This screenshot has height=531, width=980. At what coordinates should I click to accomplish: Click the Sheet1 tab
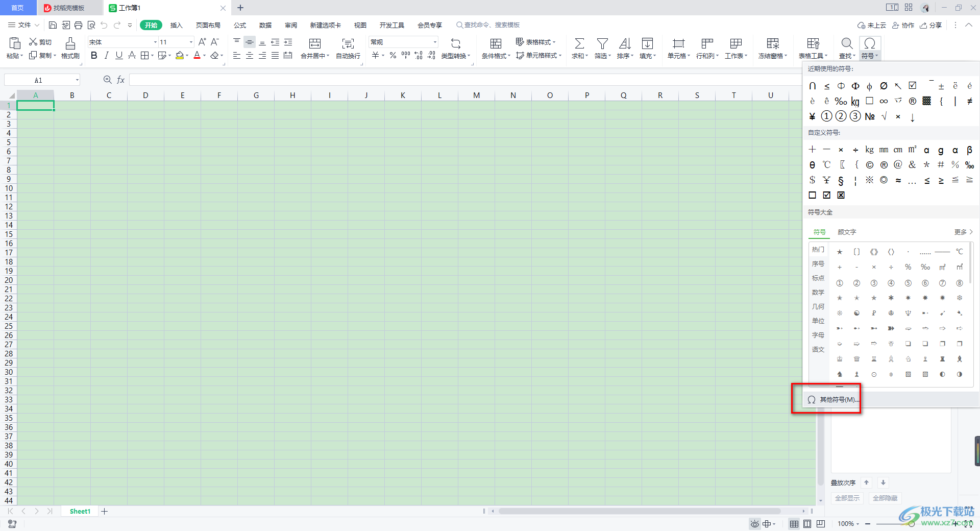(x=80, y=511)
